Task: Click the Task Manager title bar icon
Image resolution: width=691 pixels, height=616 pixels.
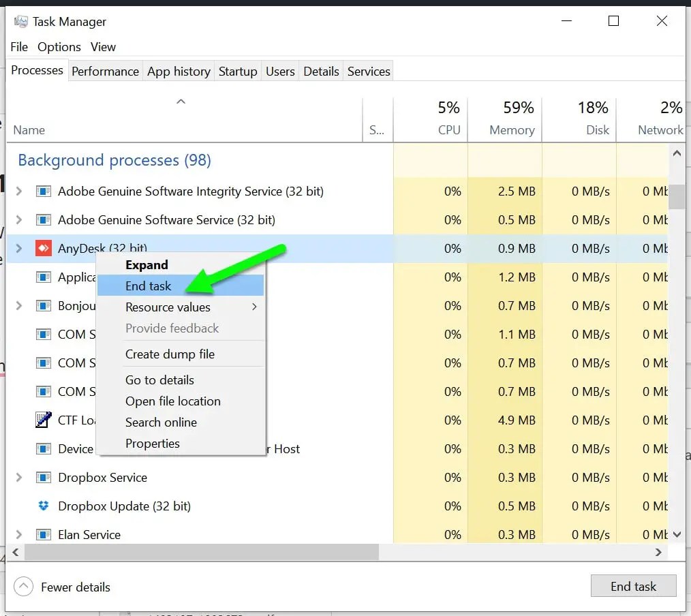Action: 21,21
